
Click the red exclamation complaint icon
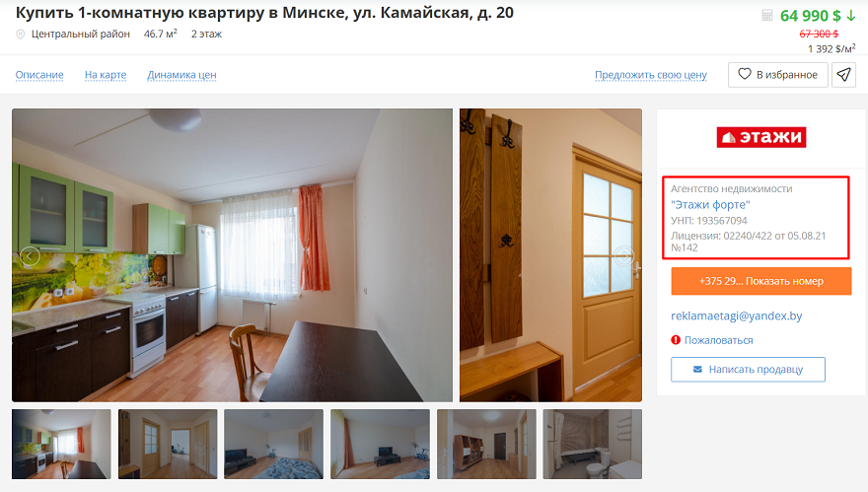[676, 340]
